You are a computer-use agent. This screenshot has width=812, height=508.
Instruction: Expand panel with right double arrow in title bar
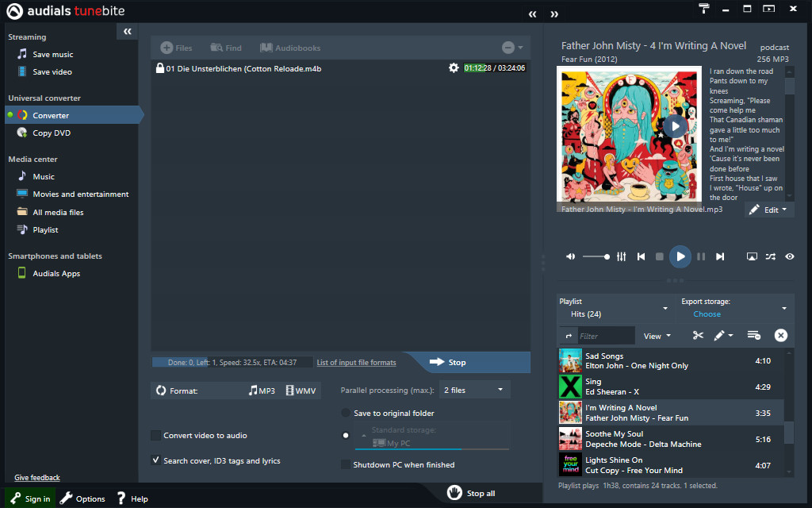(554, 14)
